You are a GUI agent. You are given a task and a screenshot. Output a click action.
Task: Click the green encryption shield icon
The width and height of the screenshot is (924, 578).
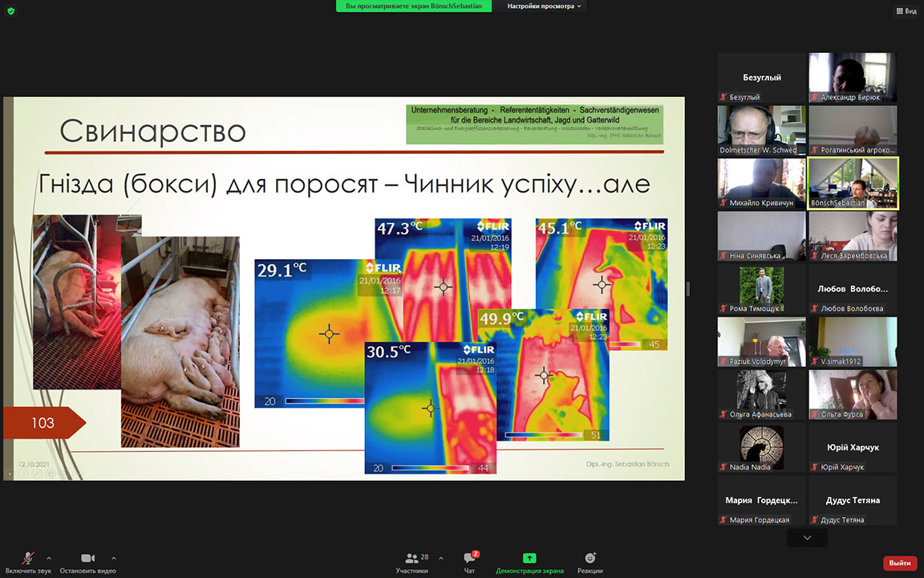pos(10,10)
